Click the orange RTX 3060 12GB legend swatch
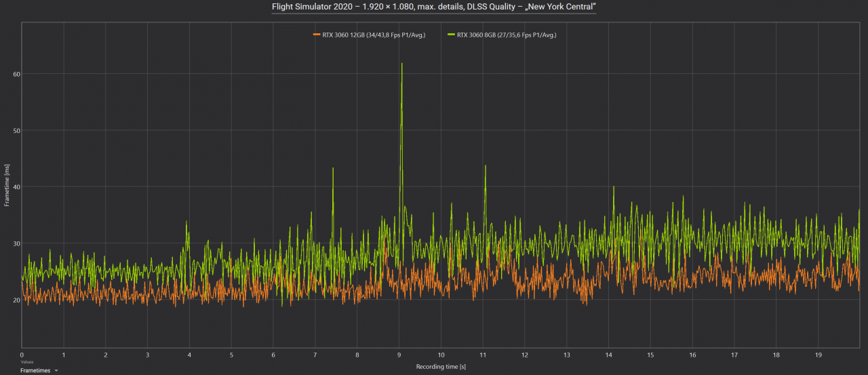Viewport: 868px width, 375px height. (x=316, y=35)
